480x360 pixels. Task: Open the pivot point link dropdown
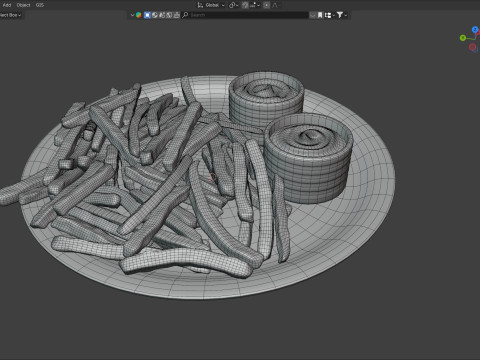(x=233, y=5)
